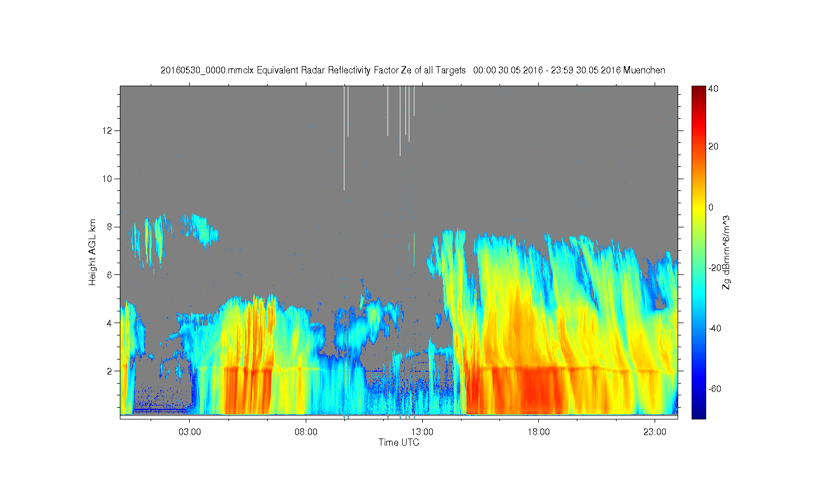Click the "00:00 30.05.2016" start time in the title
This screenshot has height=504, width=840.
508,70
